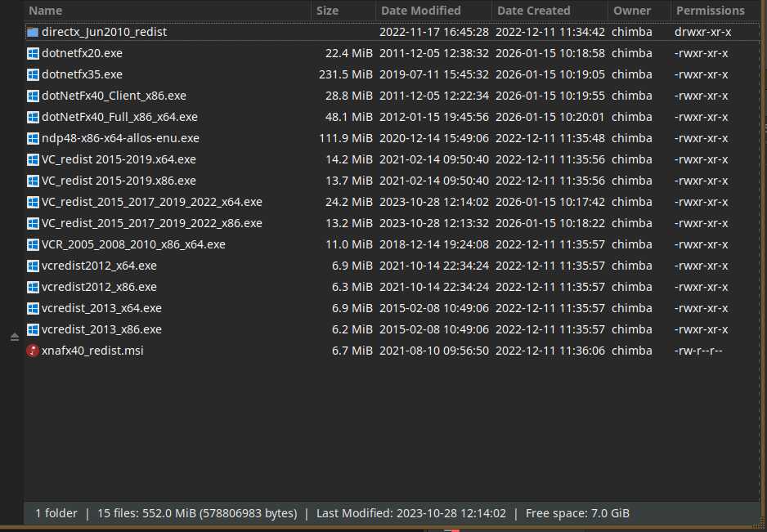Select the file name dotNetFx40_Client_x86.exe
Image resolution: width=767 pixels, height=532 pixels.
[x=114, y=96]
